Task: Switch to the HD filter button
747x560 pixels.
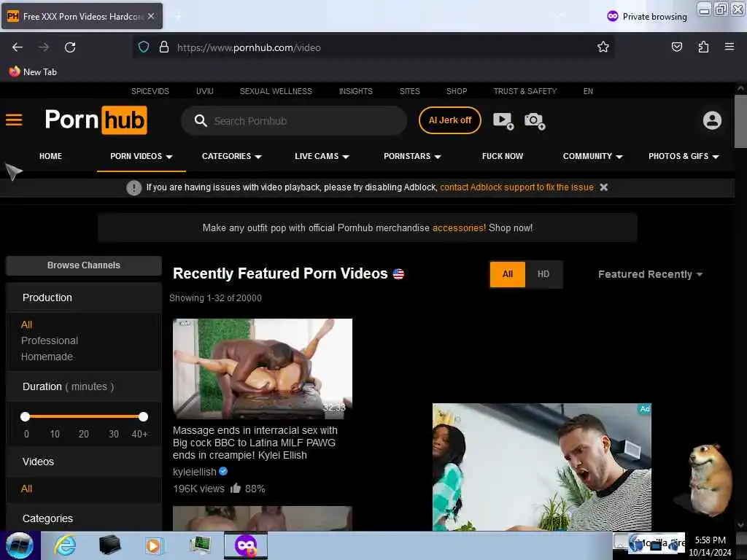Action: (x=543, y=274)
